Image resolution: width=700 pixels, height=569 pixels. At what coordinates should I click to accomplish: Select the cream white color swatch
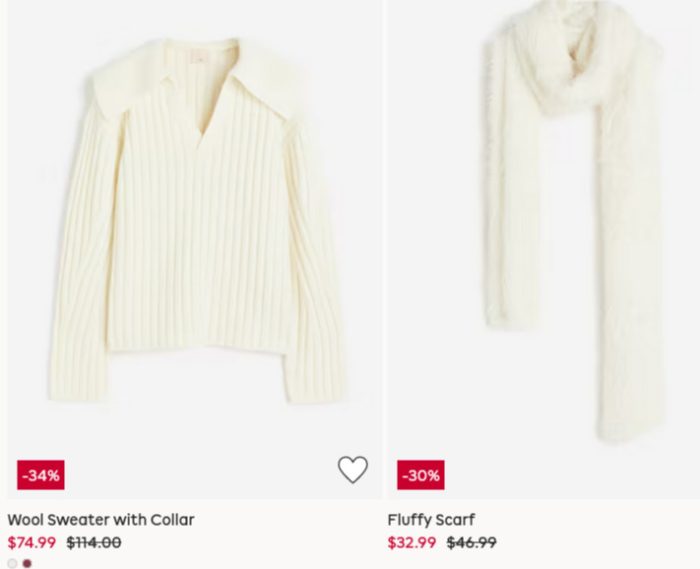point(12,563)
